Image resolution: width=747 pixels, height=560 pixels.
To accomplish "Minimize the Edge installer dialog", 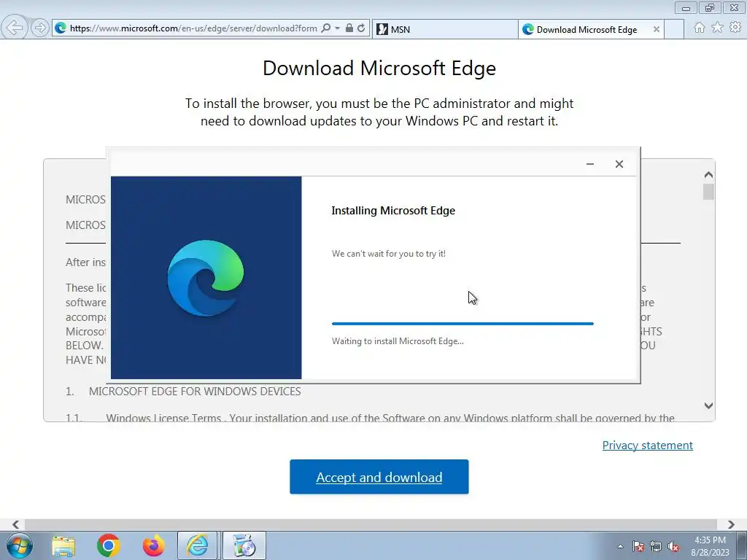I will (x=589, y=164).
